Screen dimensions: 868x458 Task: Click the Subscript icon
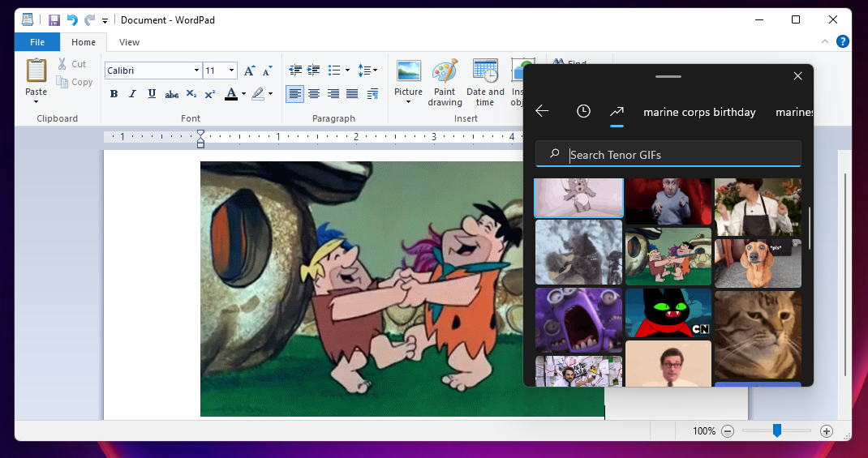pyautogui.click(x=191, y=94)
